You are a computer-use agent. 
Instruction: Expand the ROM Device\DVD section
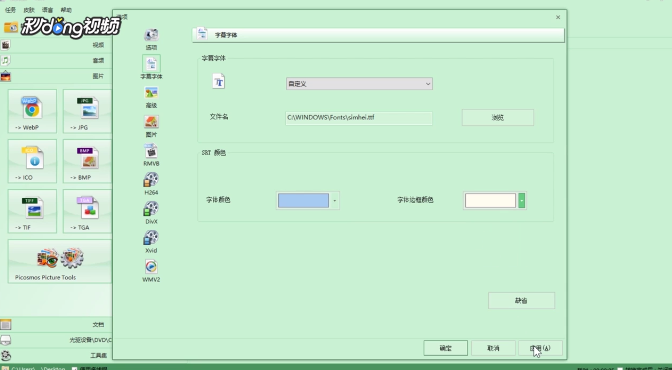pyautogui.click(x=56, y=340)
